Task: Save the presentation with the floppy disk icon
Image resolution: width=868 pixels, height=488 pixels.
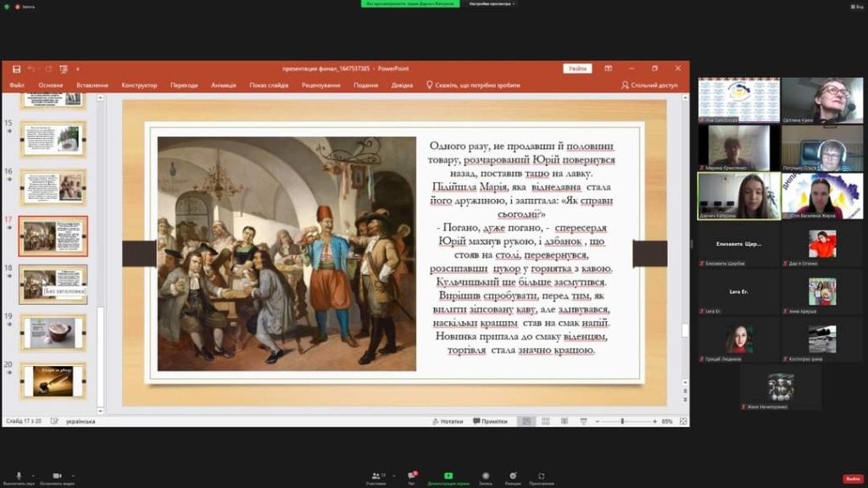Action: (x=16, y=69)
